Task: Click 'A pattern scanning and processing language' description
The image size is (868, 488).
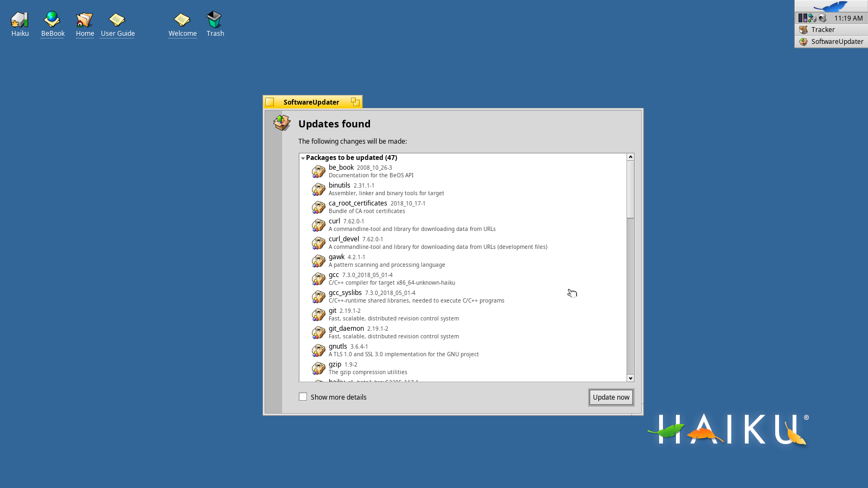Action: click(387, 265)
